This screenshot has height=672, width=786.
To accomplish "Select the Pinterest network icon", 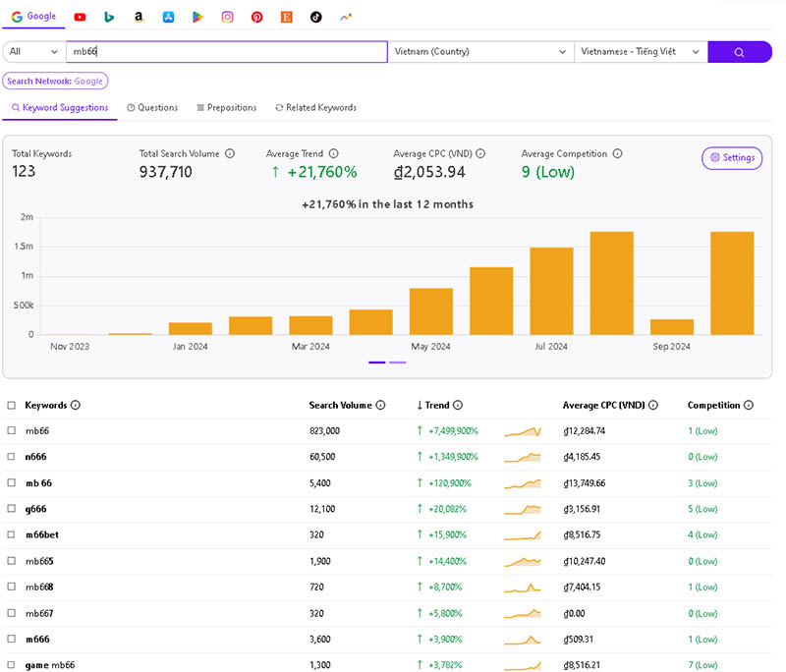I will tap(256, 17).
